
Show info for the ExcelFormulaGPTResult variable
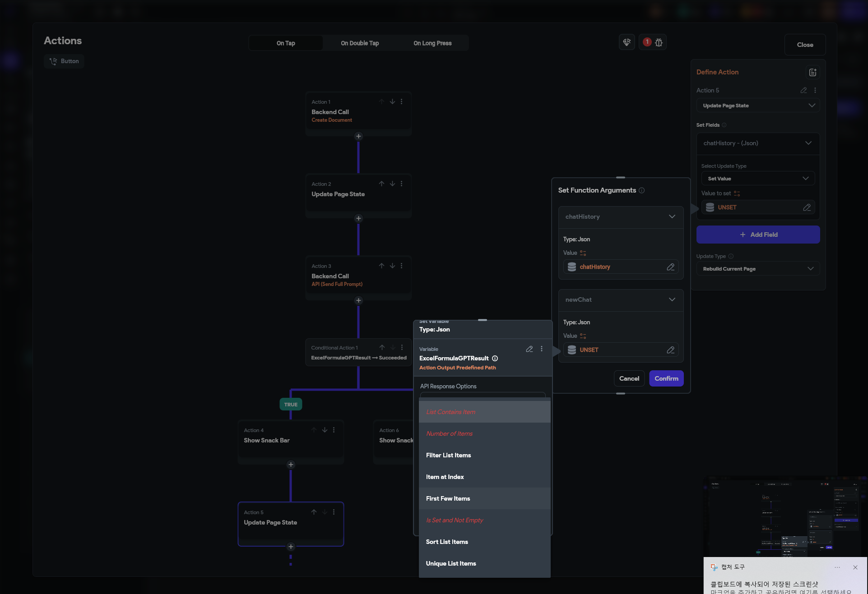(495, 359)
